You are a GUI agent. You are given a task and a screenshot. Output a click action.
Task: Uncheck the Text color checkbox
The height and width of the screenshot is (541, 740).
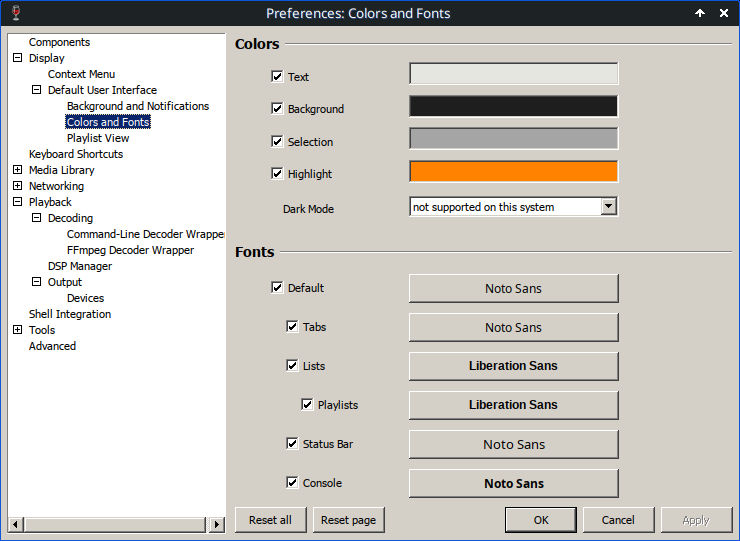point(277,76)
